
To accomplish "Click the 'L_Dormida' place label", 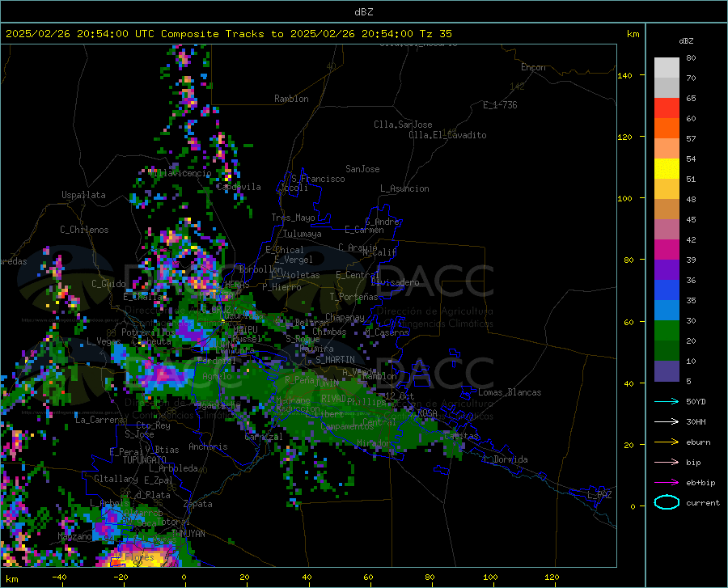I will [506, 459].
